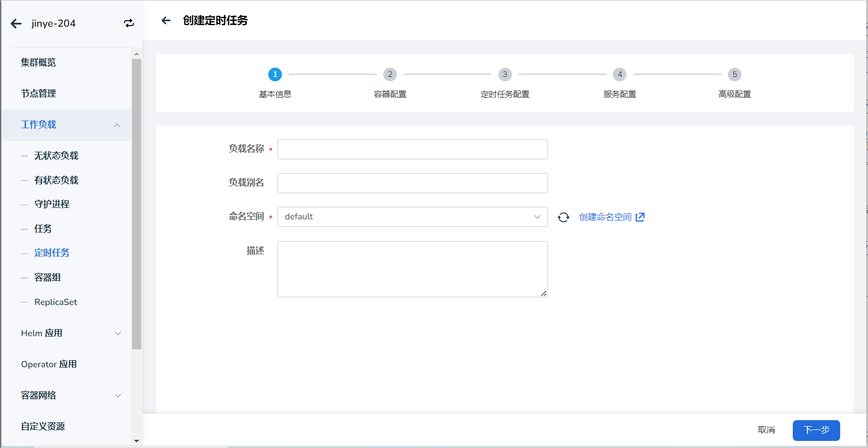The image size is (868, 448).
Task: Collapse 工作负载 menu chevron
Action: coord(117,125)
